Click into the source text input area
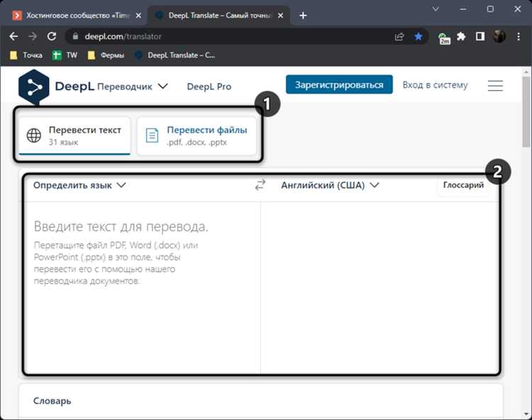 coord(143,287)
